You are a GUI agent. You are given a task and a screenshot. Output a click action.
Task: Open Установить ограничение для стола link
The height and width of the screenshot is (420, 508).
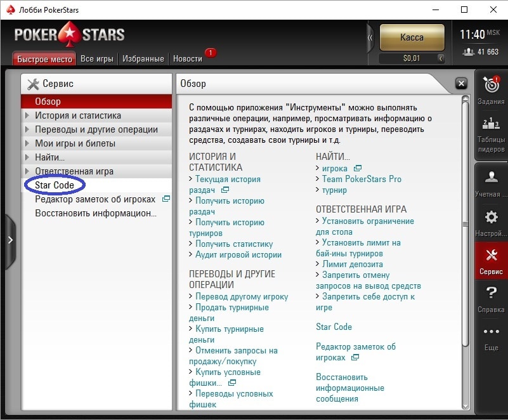(x=365, y=226)
